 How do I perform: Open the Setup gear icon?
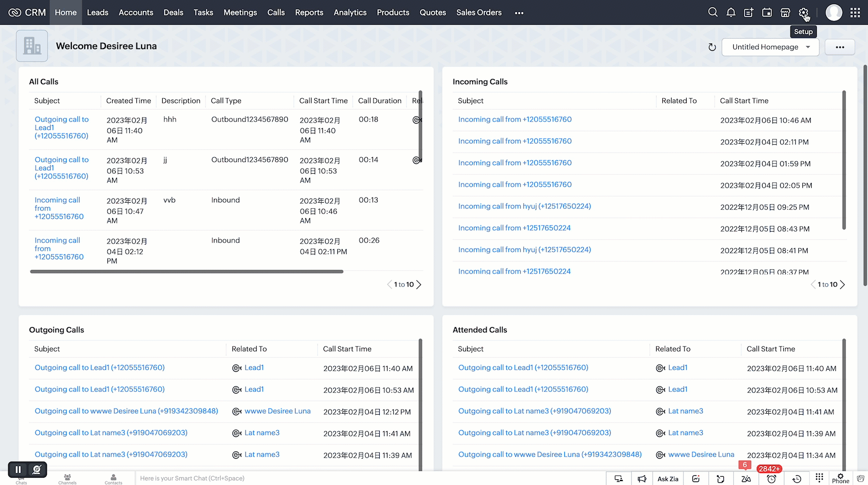coord(803,12)
